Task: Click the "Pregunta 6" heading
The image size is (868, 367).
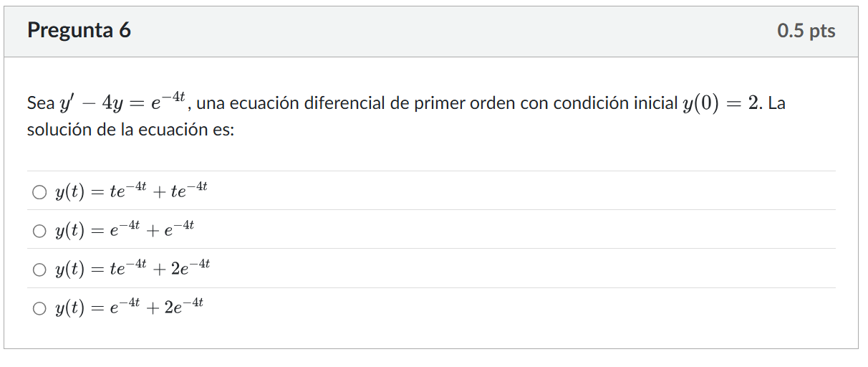Action: pos(79,31)
